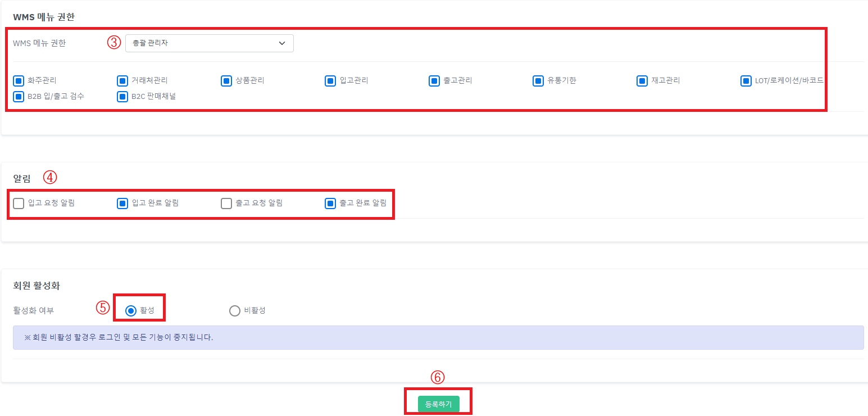Select the 활성 radio button

[131, 311]
